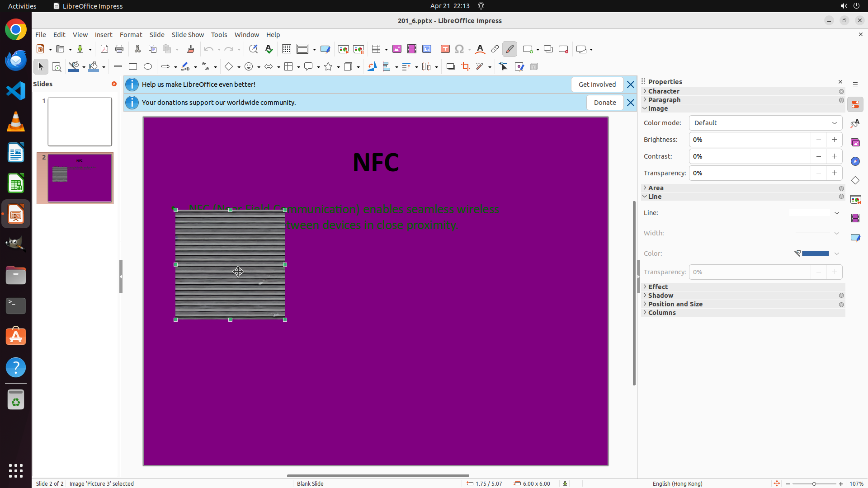Open the Color mode dropdown
The image size is (868, 488).
coord(765,123)
